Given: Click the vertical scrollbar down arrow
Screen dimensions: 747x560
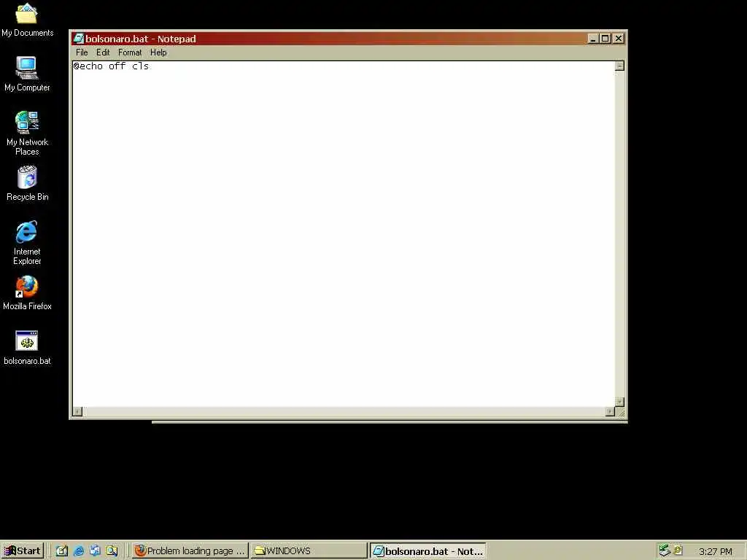Looking at the screenshot, I should click(619, 402).
